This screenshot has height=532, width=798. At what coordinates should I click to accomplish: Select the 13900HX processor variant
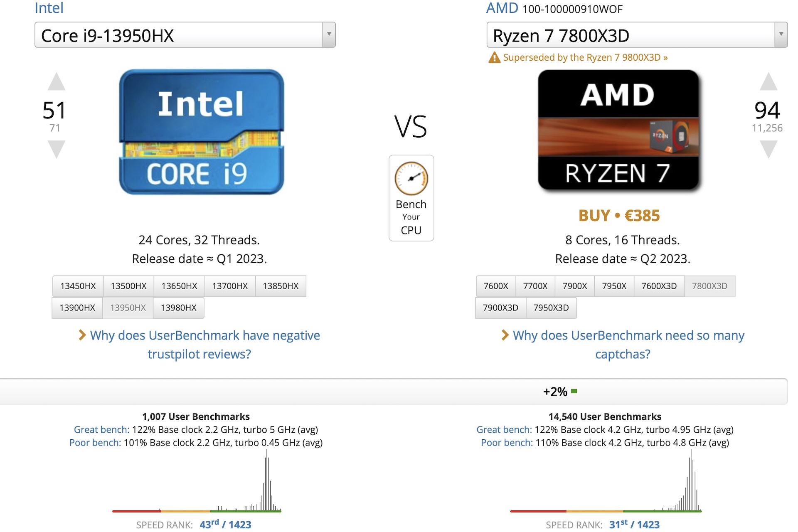coord(77,308)
